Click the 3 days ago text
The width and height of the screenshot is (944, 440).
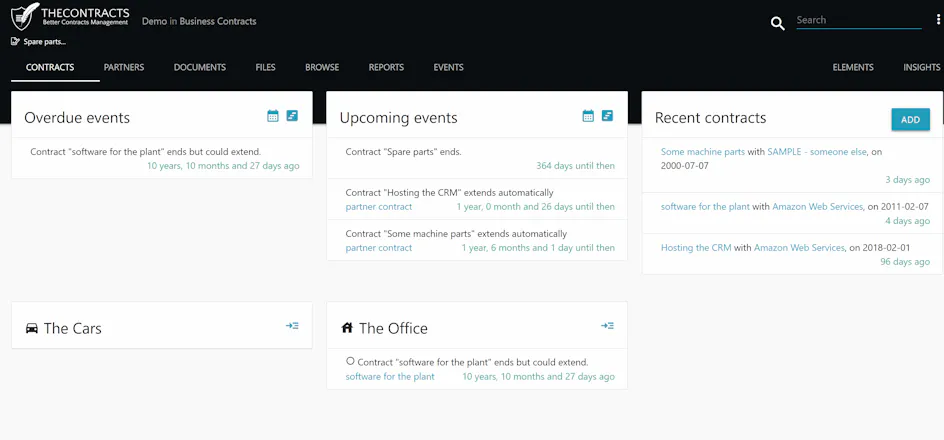coord(907,180)
